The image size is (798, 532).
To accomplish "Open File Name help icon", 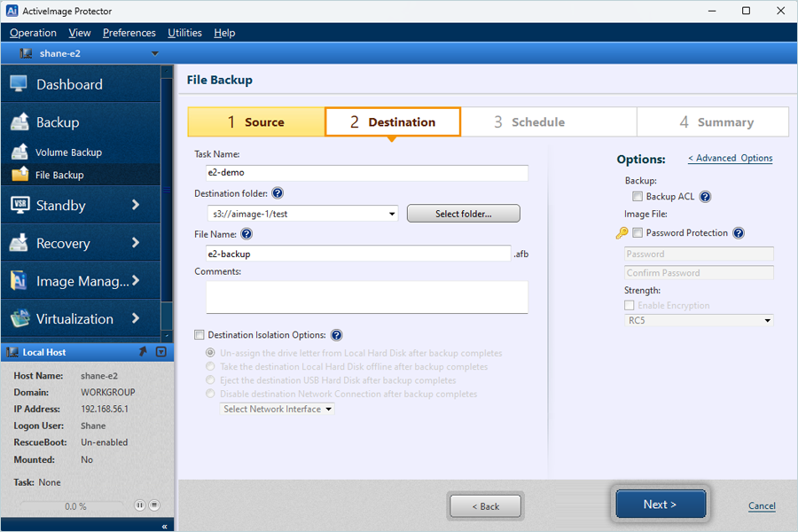I will click(246, 234).
